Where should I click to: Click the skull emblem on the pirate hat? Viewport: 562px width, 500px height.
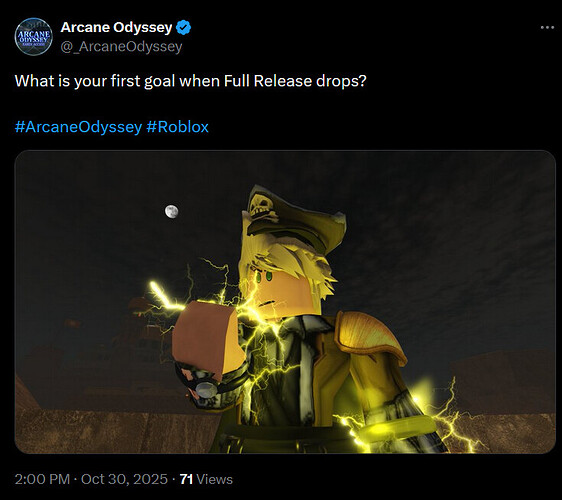(x=262, y=205)
